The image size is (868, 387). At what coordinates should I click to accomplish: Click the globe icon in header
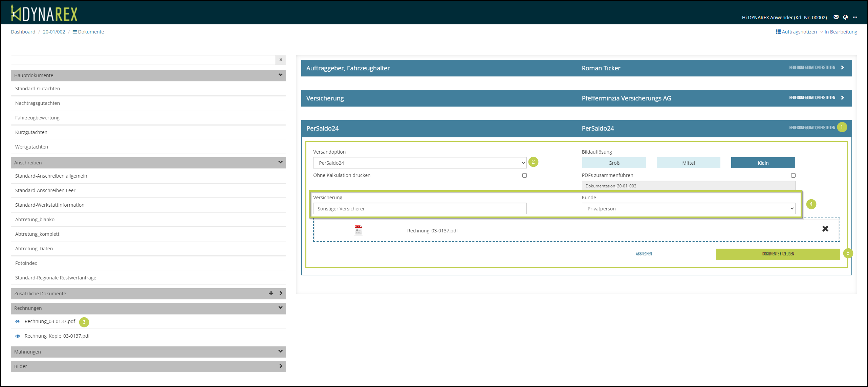[x=845, y=17]
